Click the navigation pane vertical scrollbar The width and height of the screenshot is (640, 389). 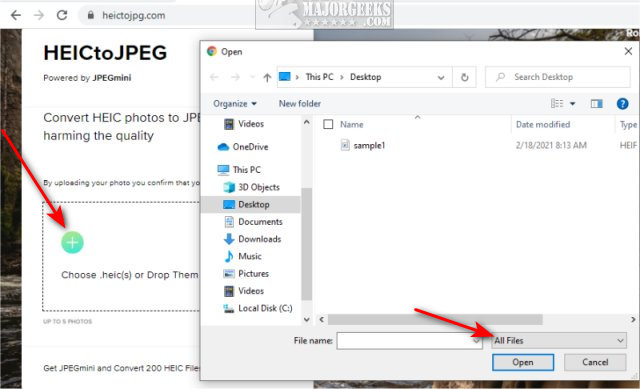point(307,244)
